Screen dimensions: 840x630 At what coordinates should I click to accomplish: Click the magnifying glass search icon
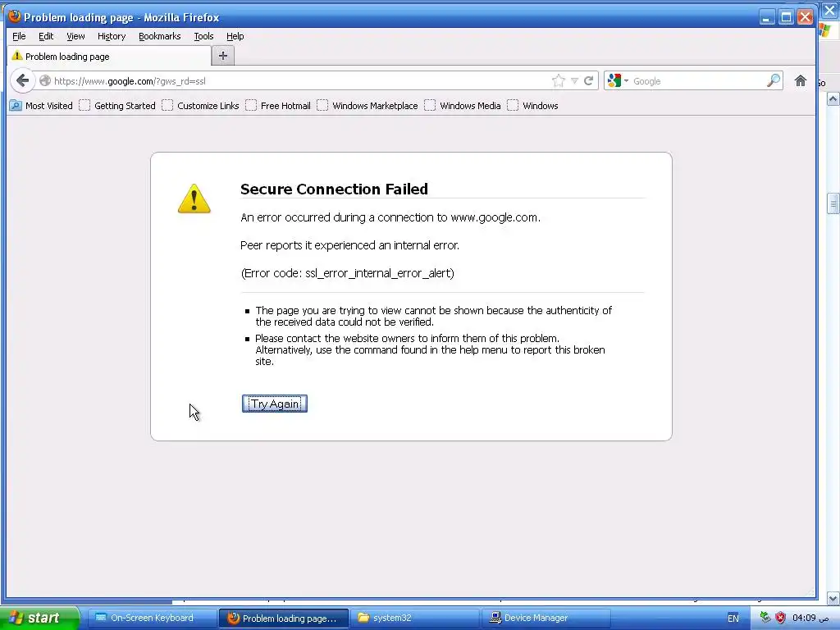(774, 81)
